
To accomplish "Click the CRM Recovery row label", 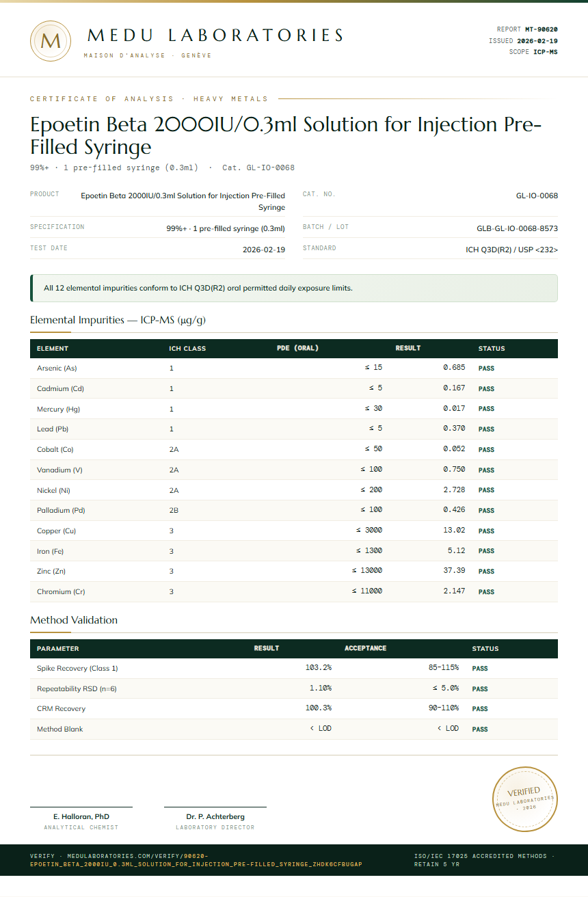I will coord(60,709).
